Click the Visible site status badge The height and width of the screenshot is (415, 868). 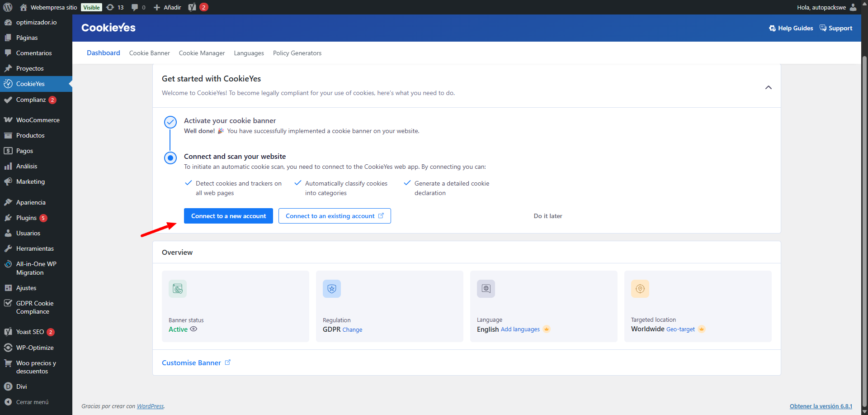(x=91, y=7)
